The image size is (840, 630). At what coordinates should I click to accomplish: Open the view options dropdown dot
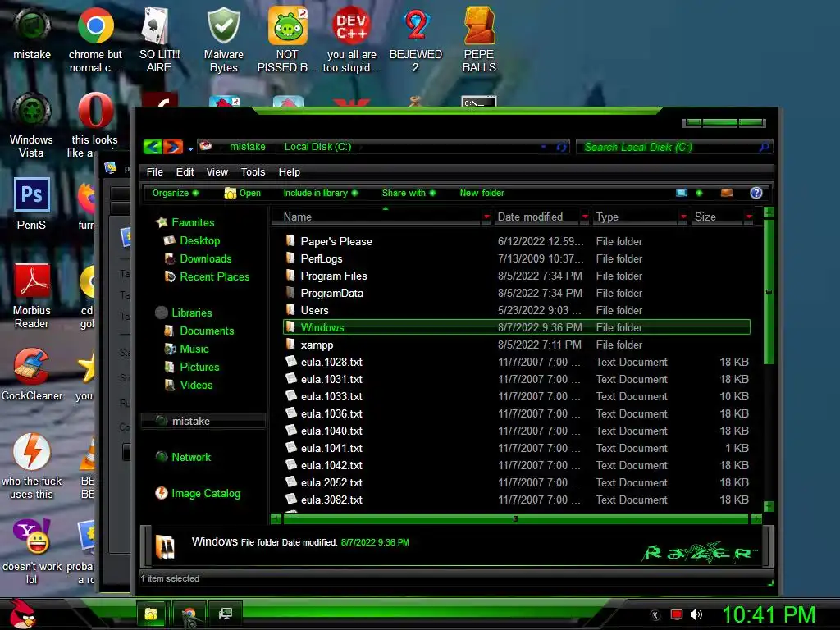point(699,193)
